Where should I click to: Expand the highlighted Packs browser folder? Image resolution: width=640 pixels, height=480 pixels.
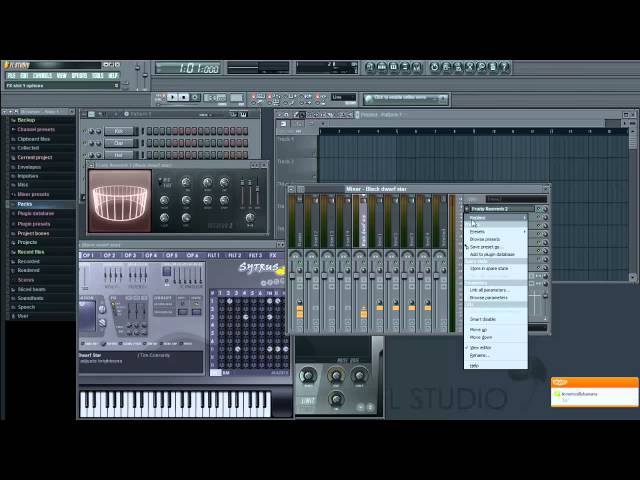[24, 204]
